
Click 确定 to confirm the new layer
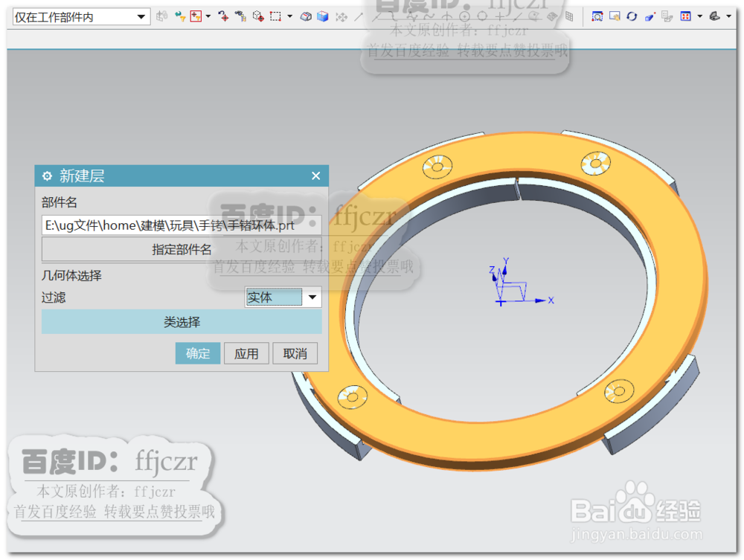click(197, 353)
